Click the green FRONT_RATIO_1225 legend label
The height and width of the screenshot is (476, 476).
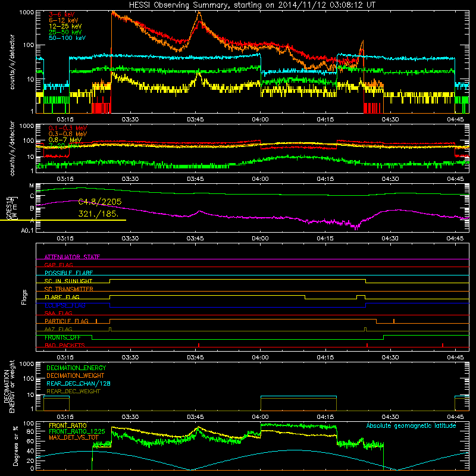tap(77, 431)
